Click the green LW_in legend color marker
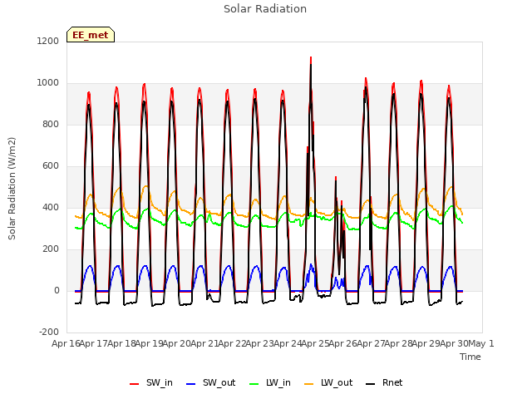 tap(254, 384)
